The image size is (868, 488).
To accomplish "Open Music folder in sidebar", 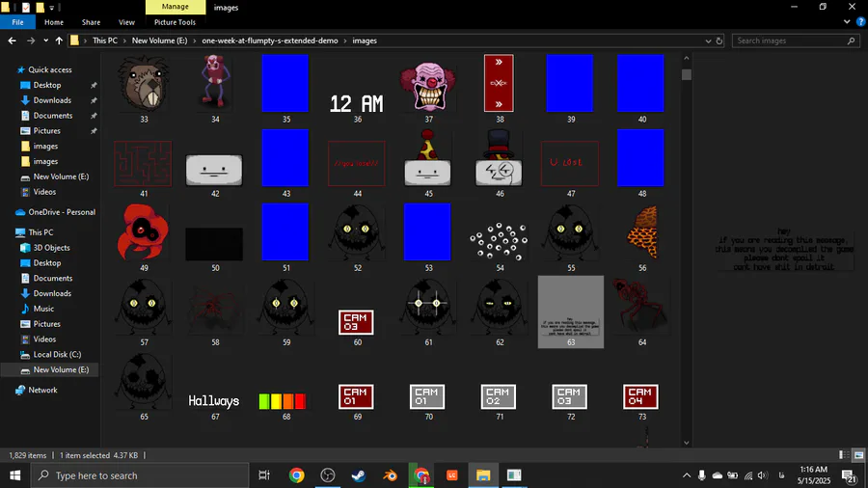I will 43,309.
